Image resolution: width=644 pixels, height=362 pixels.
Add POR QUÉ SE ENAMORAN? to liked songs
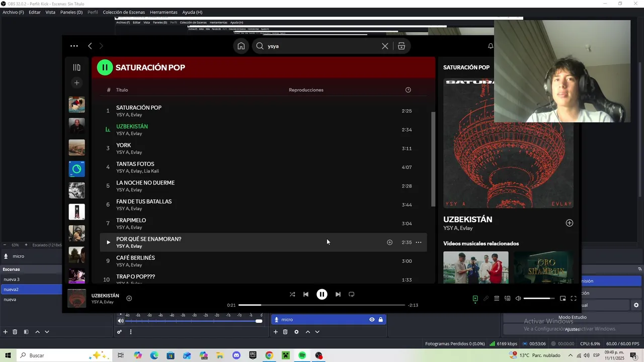tap(389, 242)
